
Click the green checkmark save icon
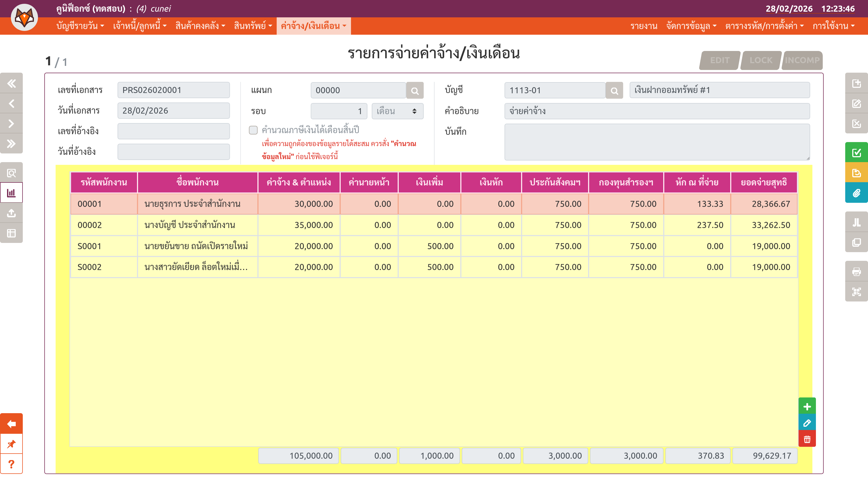pos(856,153)
